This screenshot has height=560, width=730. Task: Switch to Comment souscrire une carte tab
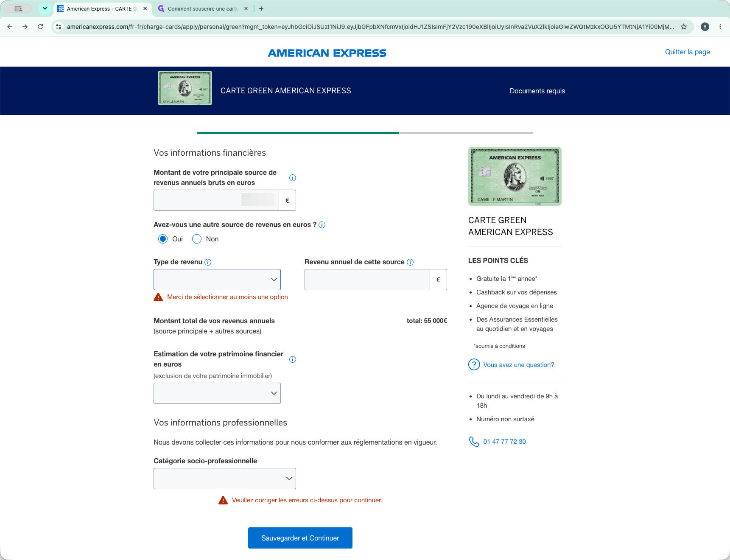point(202,8)
